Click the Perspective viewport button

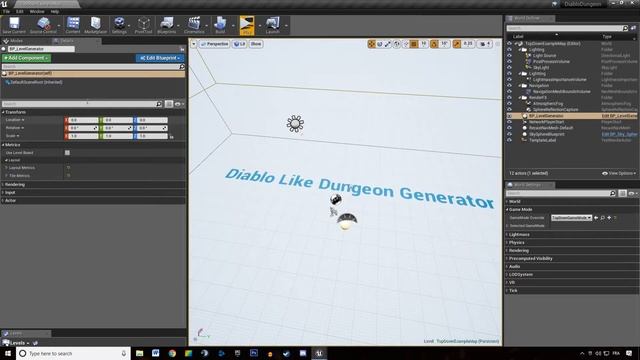click(215, 44)
